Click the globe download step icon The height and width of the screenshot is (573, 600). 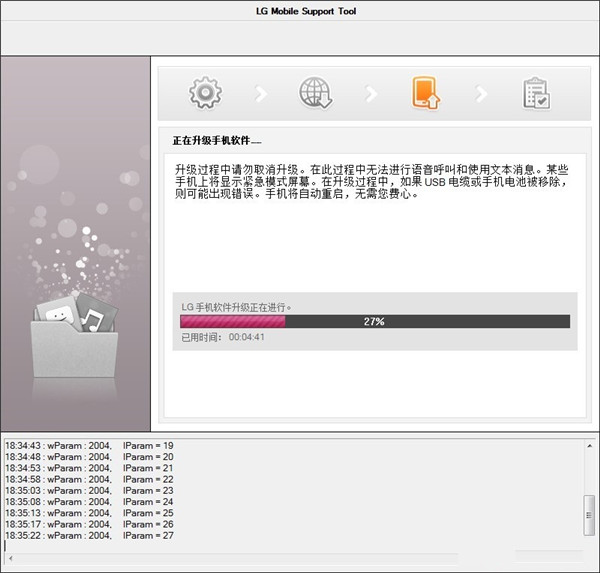(x=315, y=93)
